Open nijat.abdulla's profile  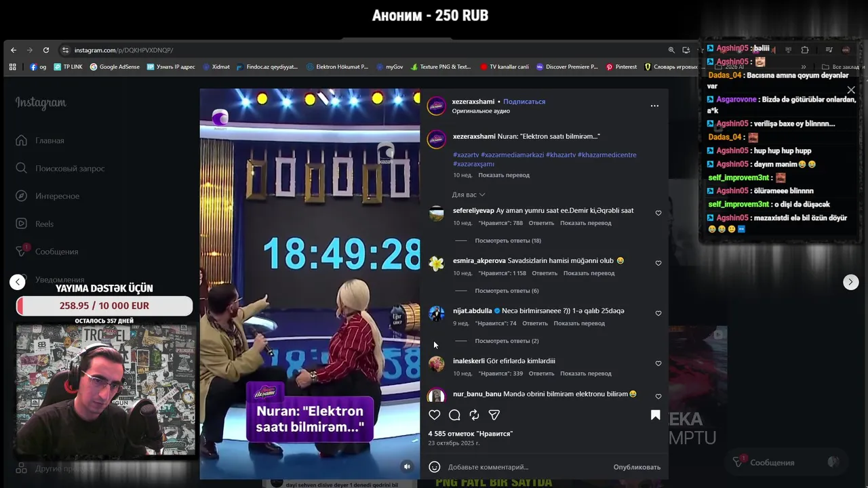tap(472, 311)
